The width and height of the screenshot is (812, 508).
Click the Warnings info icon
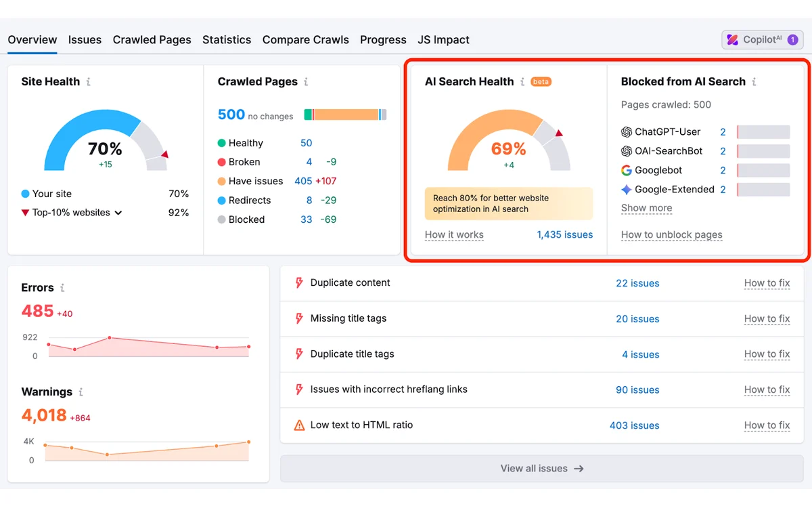pyautogui.click(x=81, y=392)
